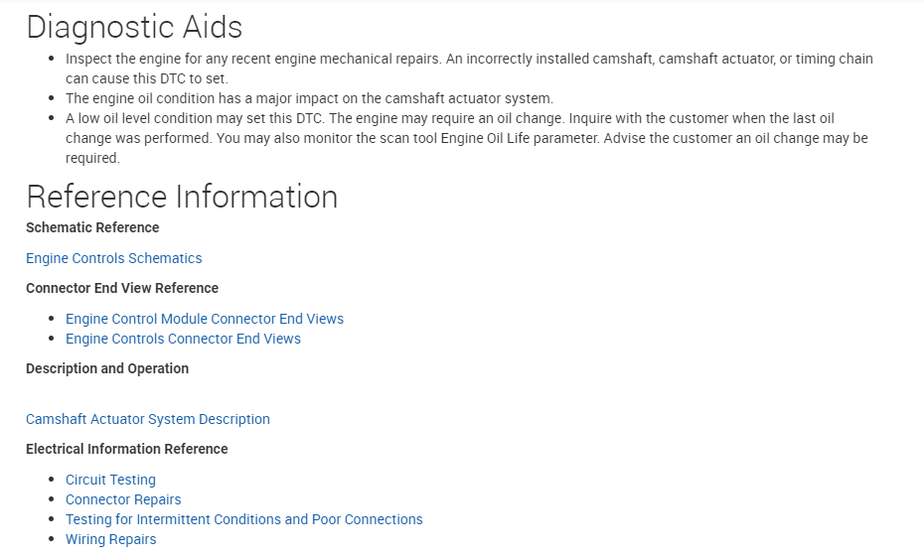Open the Connector Repairs link
The height and width of the screenshot is (560, 924).
pos(123,499)
